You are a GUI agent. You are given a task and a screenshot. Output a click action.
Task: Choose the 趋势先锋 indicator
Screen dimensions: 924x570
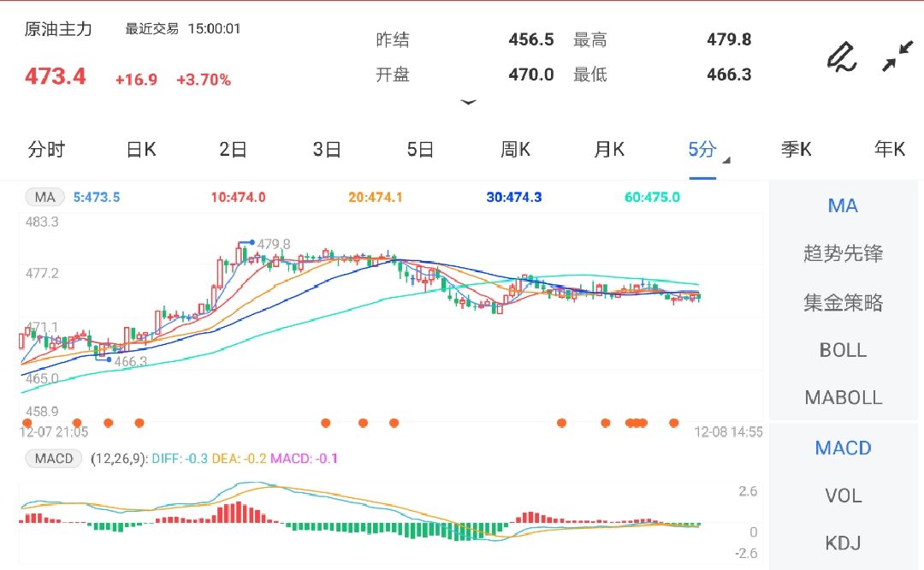pyautogui.click(x=843, y=253)
